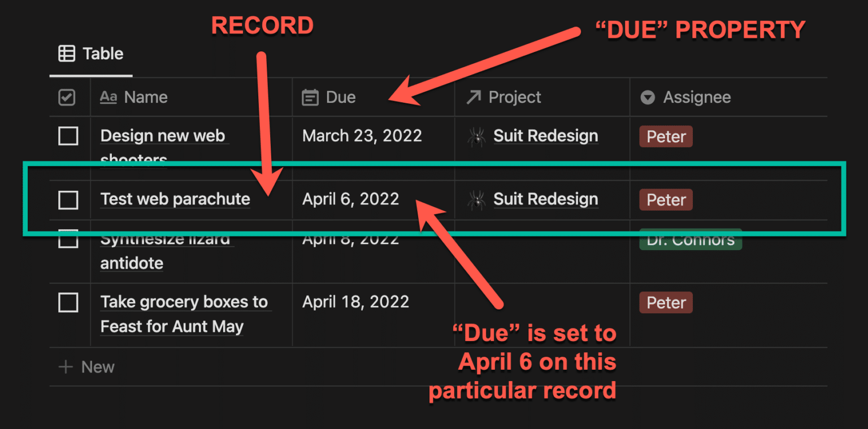Click the caret icon beside the Assignee header
This screenshot has width=868, height=429.
[647, 97]
